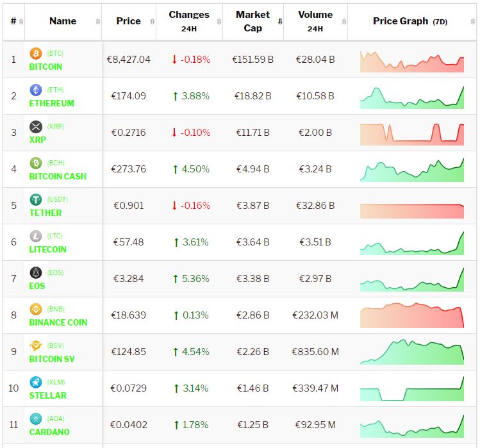Image resolution: width=480 pixels, height=448 pixels.
Task: Click the Bitcoin Cash green logo icon
Action: [x=36, y=163]
